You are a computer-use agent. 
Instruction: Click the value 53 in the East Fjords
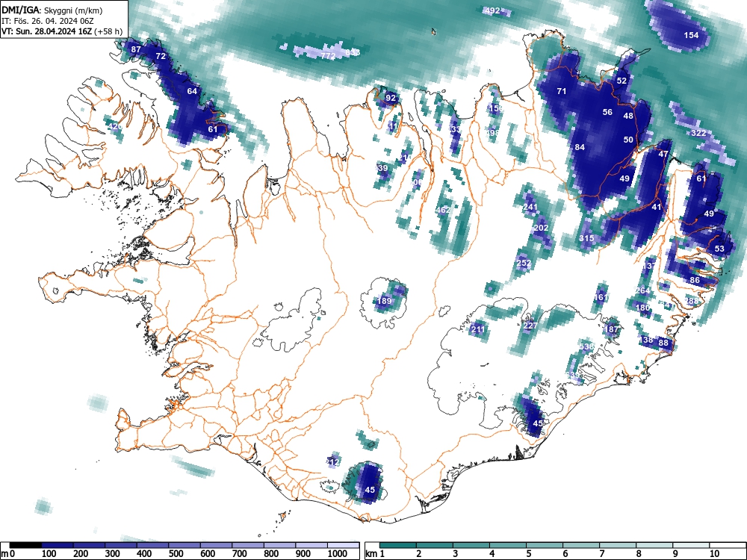tap(719, 249)
